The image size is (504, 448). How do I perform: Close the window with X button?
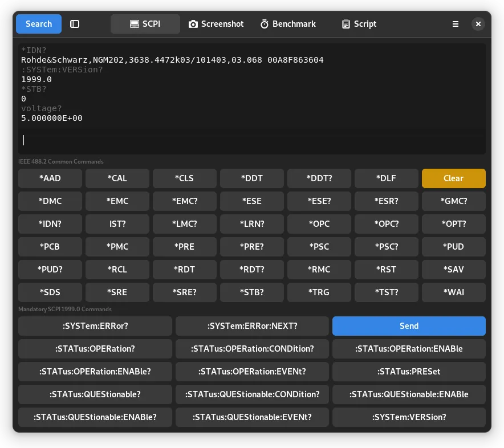[x=478, y=24]
